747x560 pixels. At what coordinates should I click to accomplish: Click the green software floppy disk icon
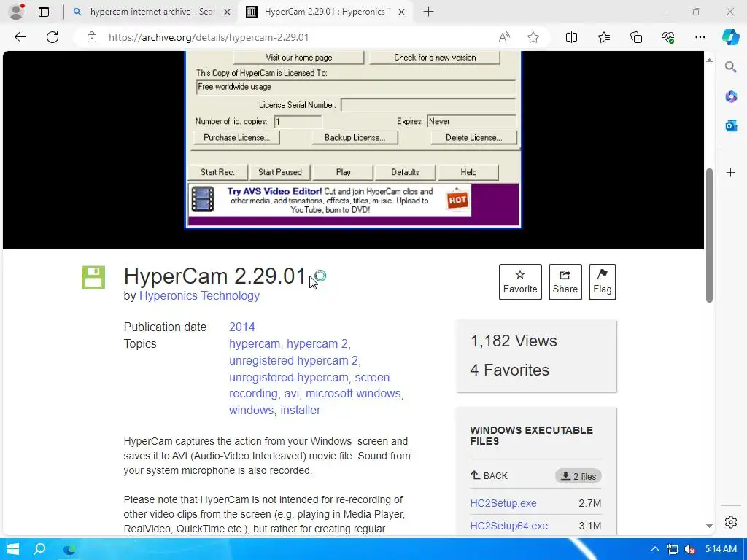pyautogui.click(x=93, y=277)
